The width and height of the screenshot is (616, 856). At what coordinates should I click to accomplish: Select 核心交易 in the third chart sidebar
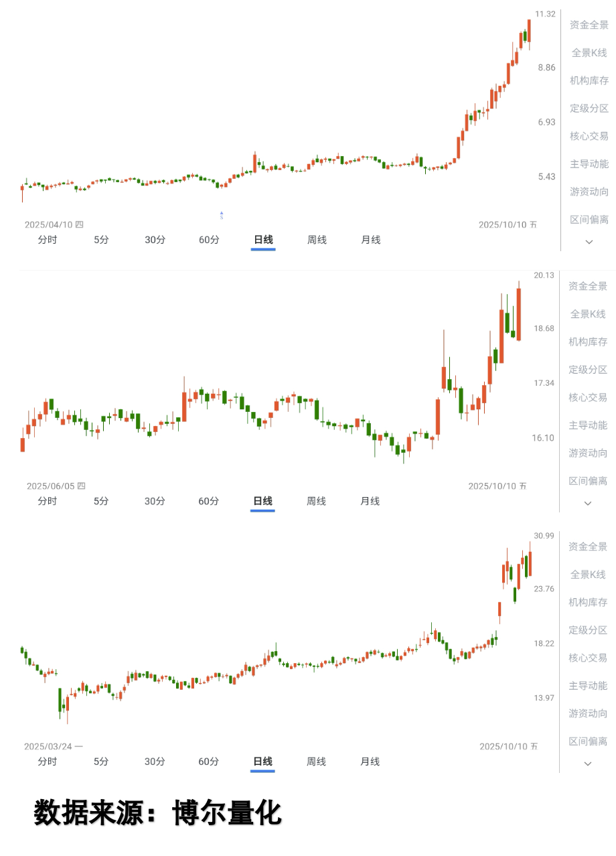(x=587, y=657)
